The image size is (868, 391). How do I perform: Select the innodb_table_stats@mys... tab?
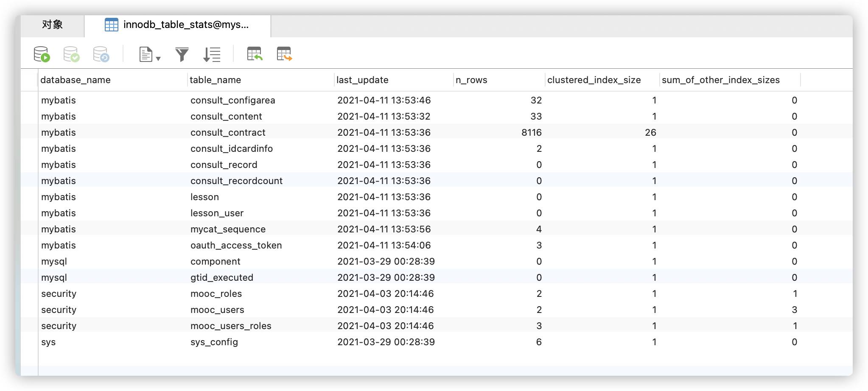[177, 25]
